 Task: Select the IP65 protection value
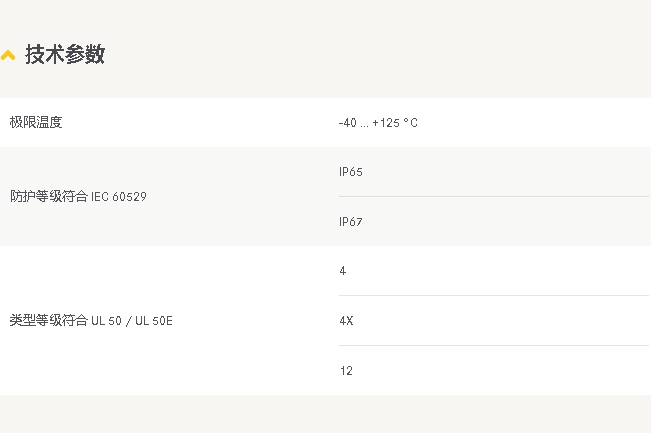351,172
